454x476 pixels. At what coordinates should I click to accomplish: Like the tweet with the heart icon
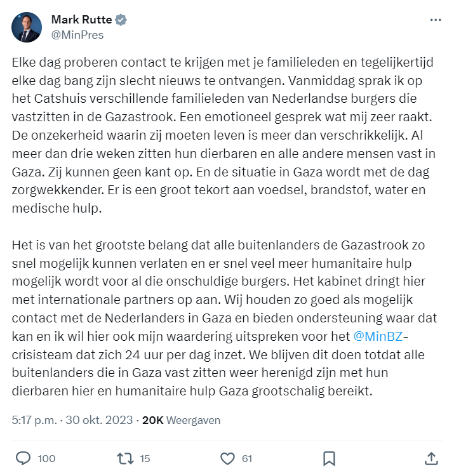[227, 458]
